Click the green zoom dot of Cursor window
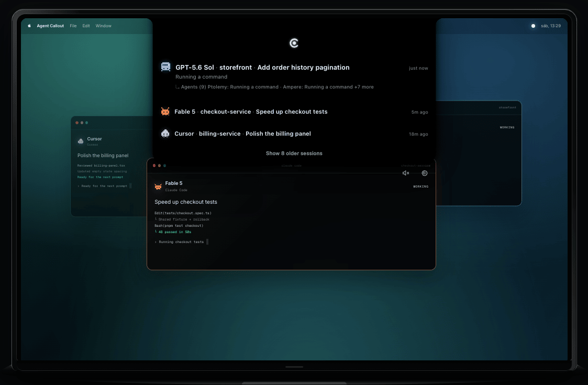Screen dimensions: 588x385 point(86,123)
